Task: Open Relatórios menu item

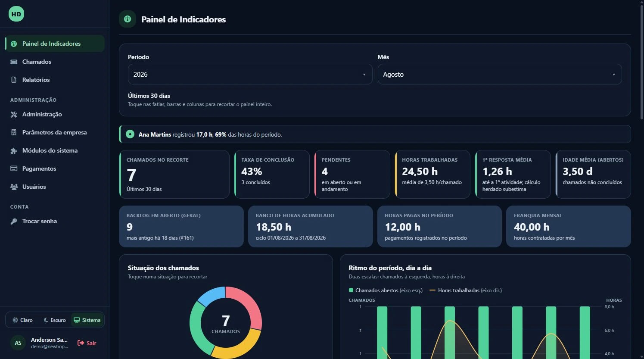Action: pos(55,80)
